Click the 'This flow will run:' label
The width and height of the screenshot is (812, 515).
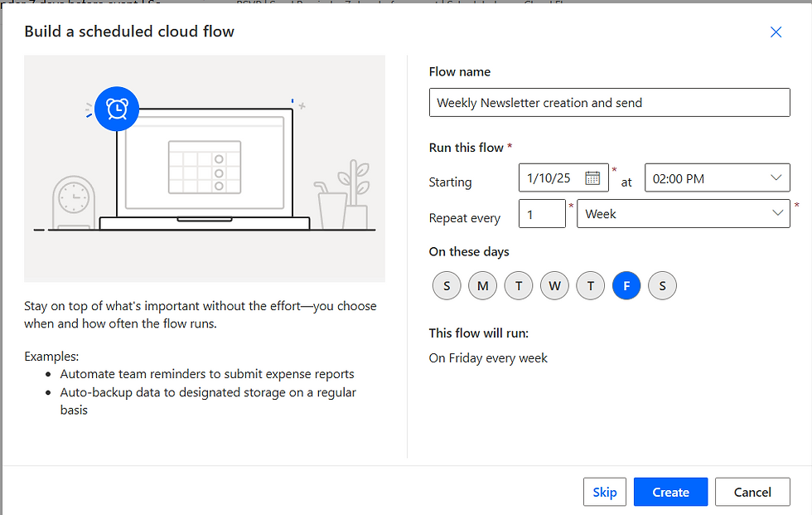[479, 333]
